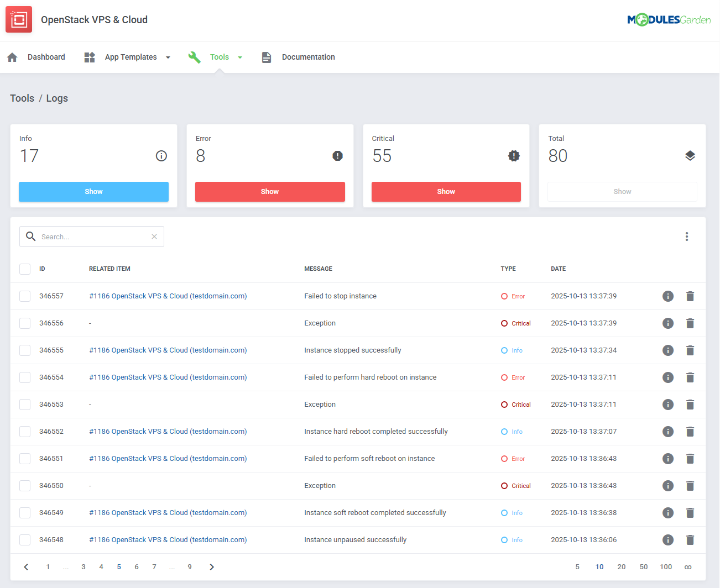
Task: Show Critical logs using the red button
Action: pyautogui.click(x=446, y=192)
